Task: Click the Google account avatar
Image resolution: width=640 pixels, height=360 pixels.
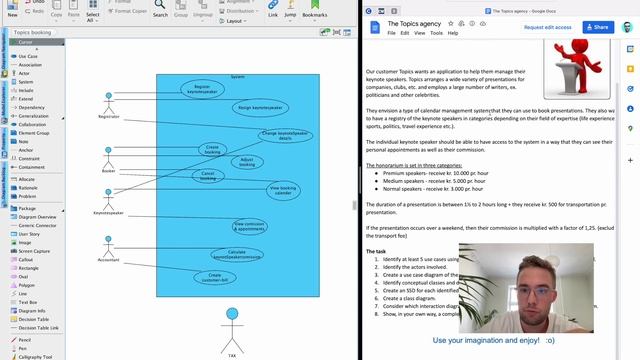Action: point(627,27)
